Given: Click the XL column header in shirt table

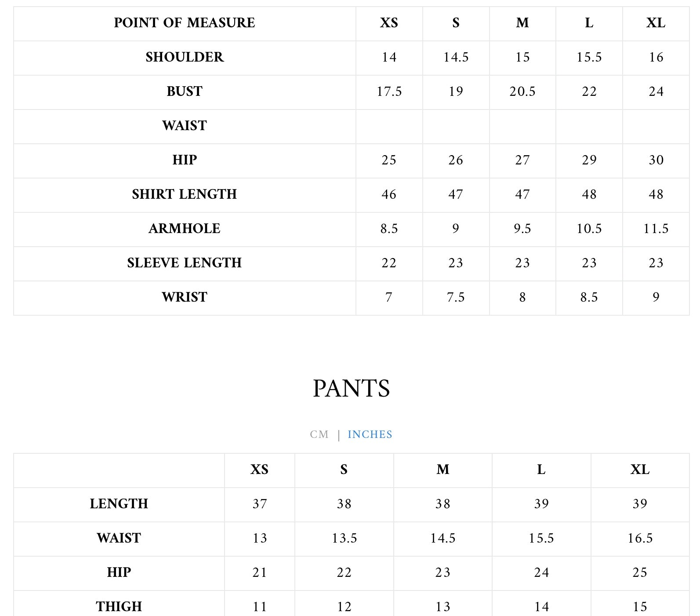Looking at the screenshot, I should (x=656, y=23).
